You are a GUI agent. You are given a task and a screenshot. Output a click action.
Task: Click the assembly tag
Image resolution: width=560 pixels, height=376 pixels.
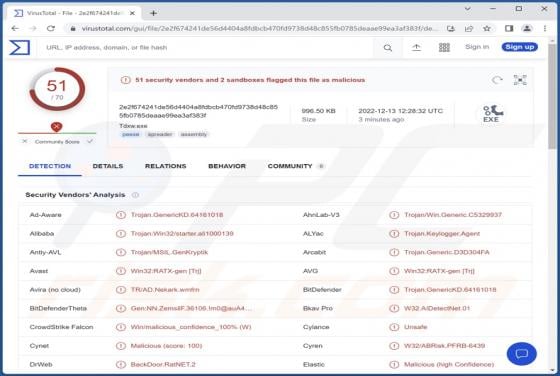(194, 134)
